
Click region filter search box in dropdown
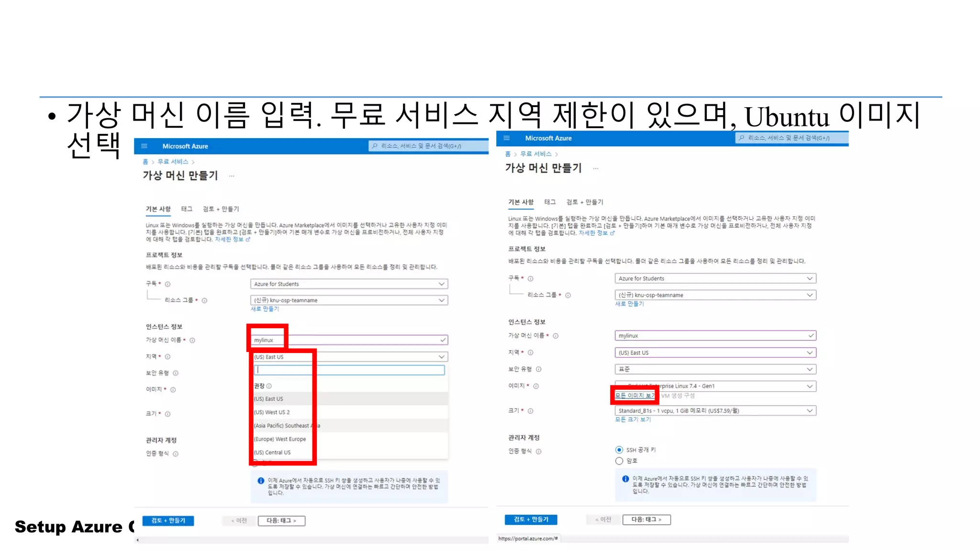point(349,370)
